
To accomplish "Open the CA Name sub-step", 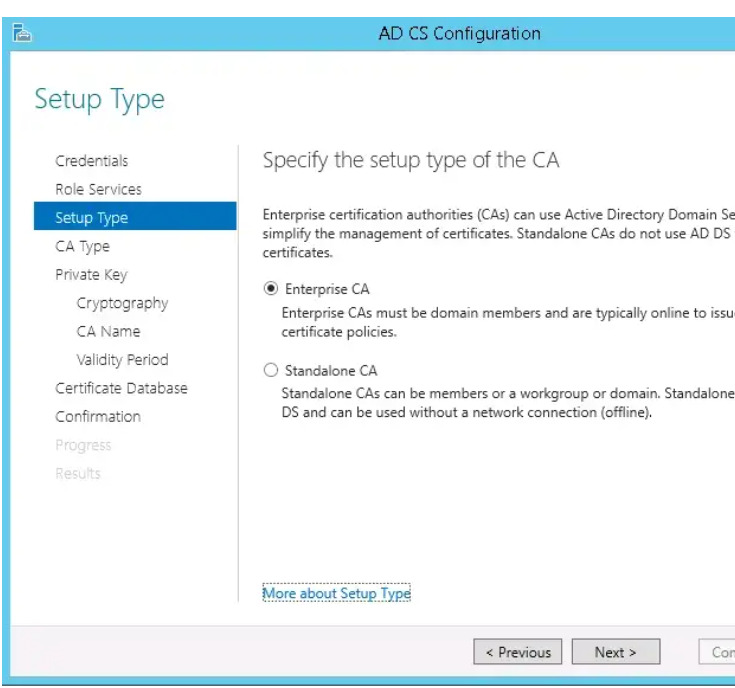I will [108, 331].
